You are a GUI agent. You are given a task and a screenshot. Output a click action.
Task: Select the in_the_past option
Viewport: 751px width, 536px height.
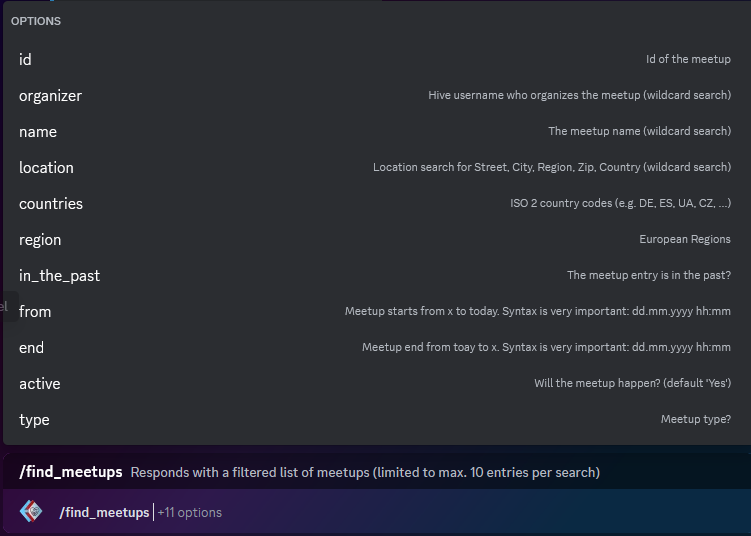tap(375, 275)
